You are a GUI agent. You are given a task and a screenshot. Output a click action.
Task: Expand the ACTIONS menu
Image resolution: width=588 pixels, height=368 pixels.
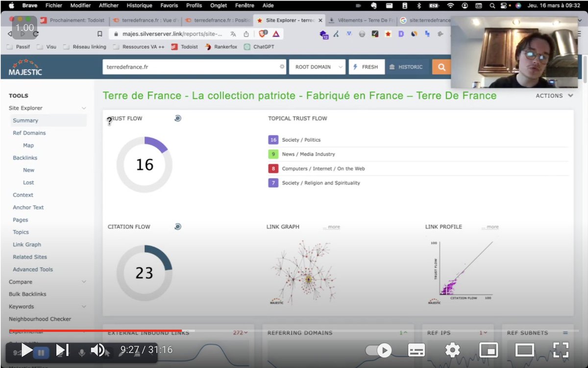click(554, 96)
